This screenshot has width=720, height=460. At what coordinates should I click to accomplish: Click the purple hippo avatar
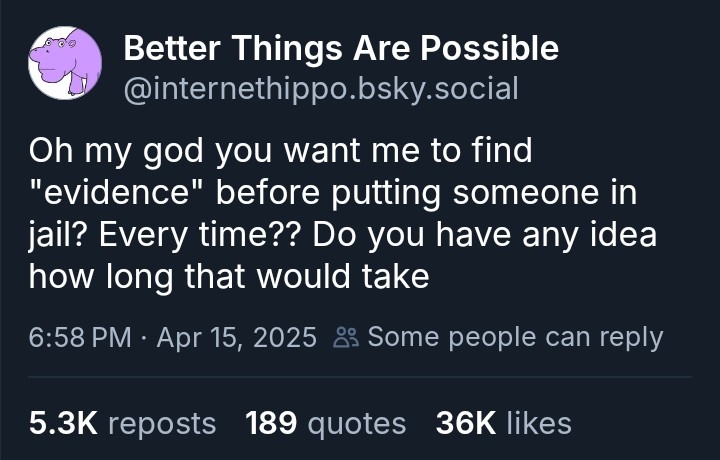(65, 63)
